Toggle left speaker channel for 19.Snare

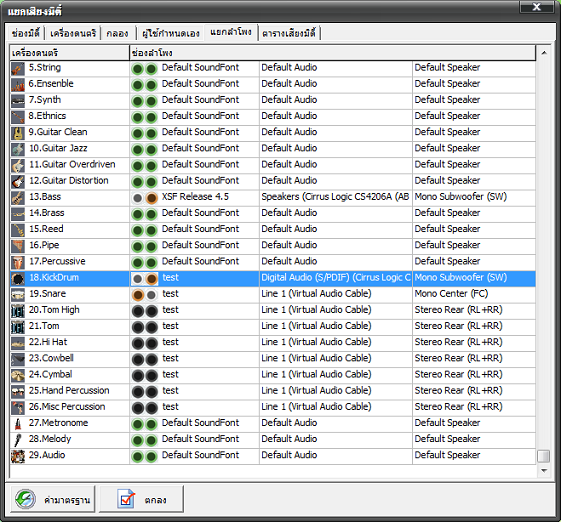pyautogui.click(x=138, y=295)
